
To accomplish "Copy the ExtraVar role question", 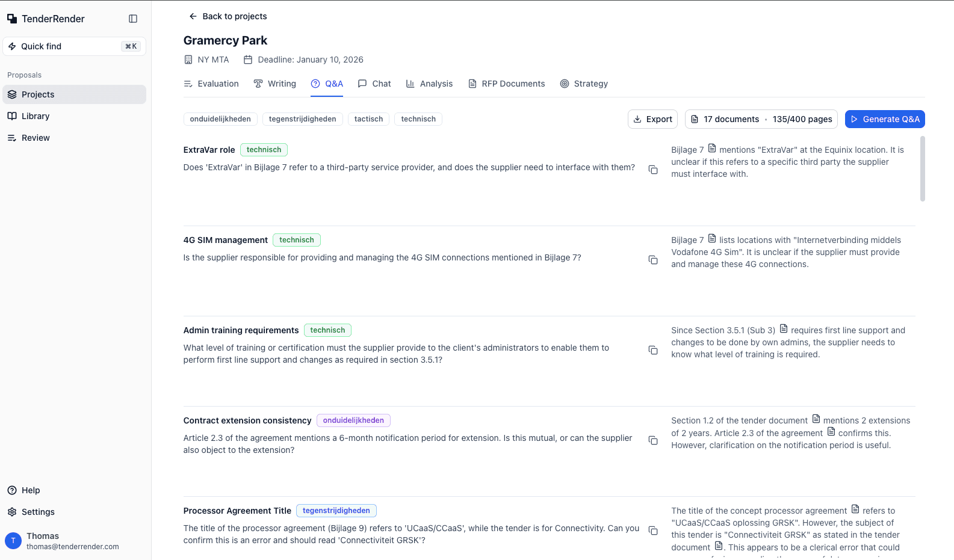I will click(652, 170).
